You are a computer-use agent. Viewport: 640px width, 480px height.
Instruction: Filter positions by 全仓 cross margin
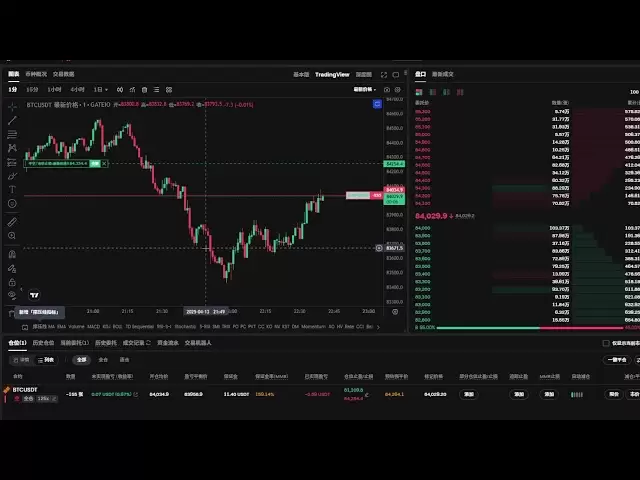point(103,360)
